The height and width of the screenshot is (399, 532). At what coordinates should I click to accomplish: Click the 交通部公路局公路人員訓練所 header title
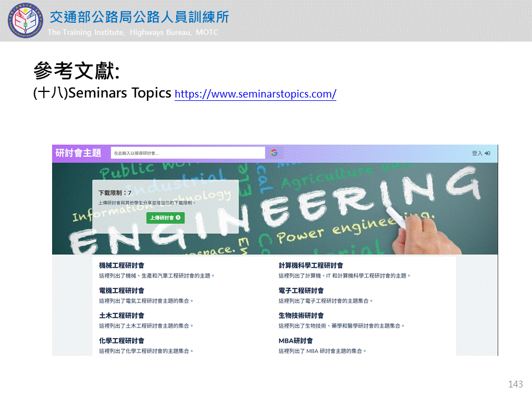(x=139, y=17)
